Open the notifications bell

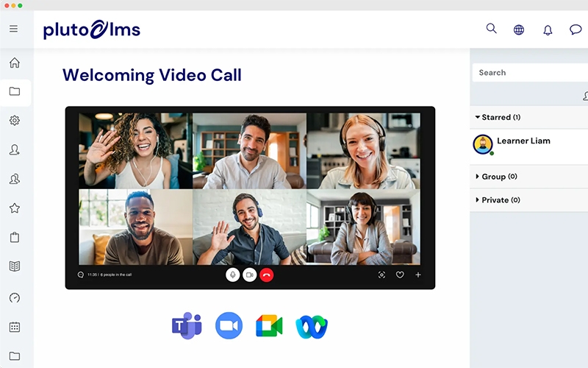click(548, 30)
